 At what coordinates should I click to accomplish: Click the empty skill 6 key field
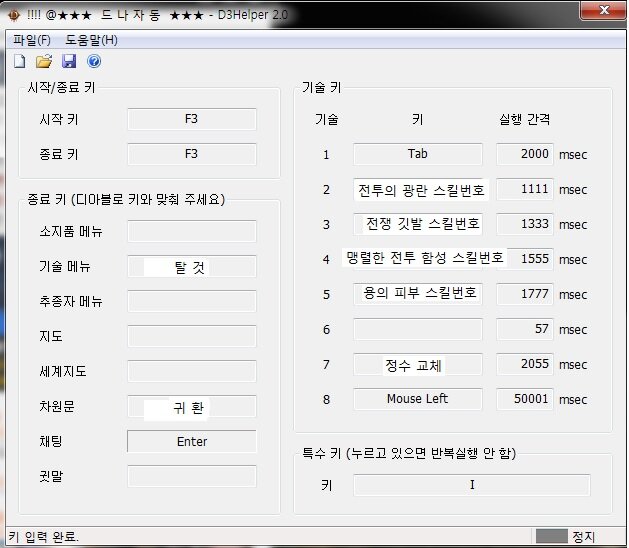click(x=418, y=329)
